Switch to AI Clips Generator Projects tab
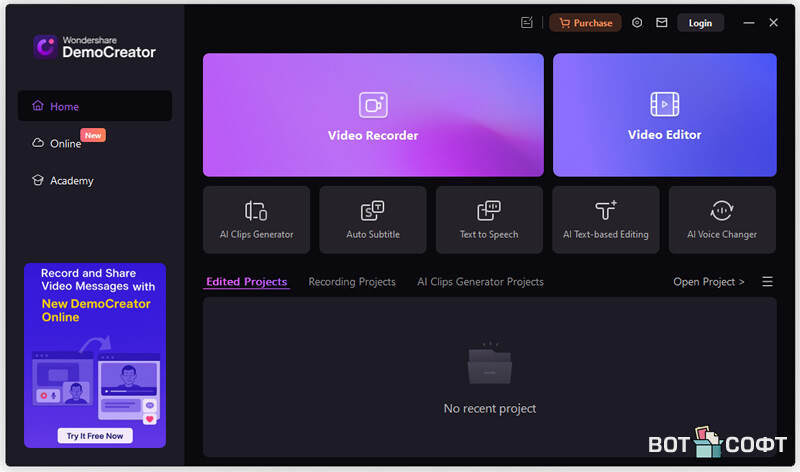The width and height of the screenshot is (800, 472). [480, 282]
